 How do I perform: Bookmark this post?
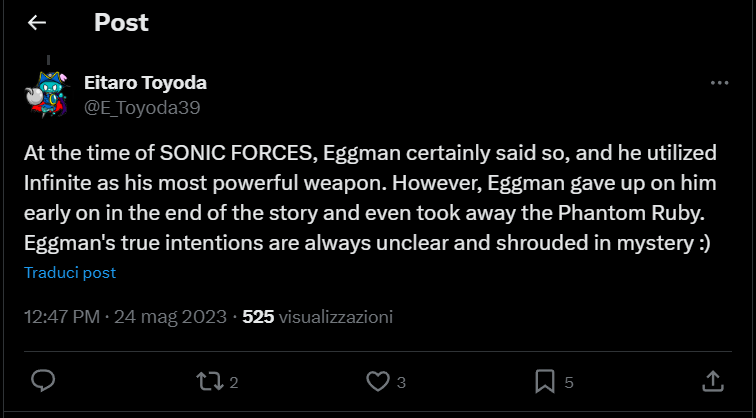[545, 380]
